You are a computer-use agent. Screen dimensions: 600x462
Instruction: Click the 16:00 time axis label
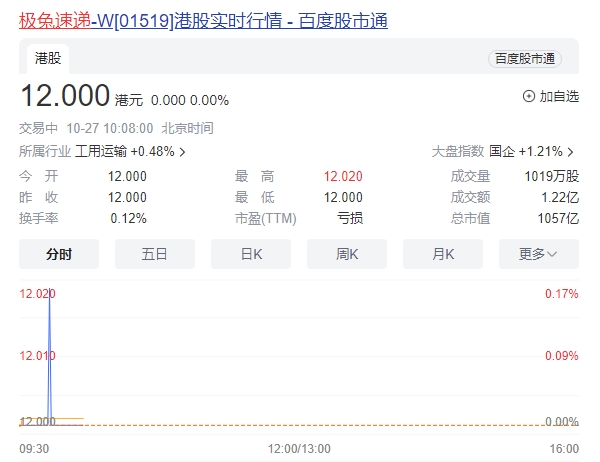[x=564, y=449]
